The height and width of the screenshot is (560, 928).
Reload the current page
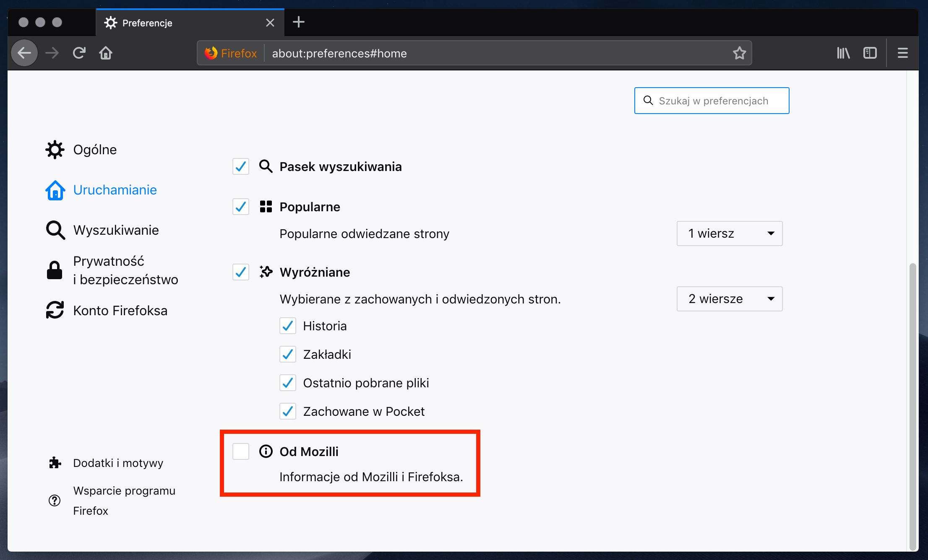[x=79, y=53]
